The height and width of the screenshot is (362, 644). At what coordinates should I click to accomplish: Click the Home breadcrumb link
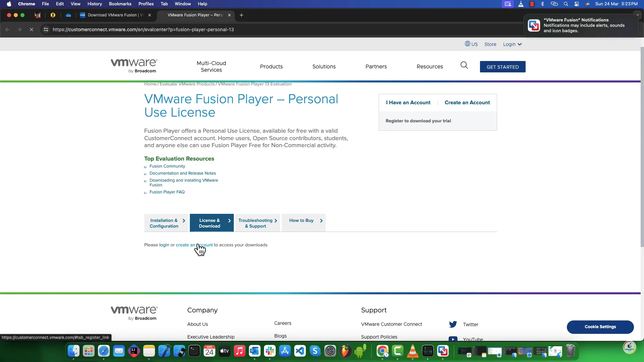(x=150, y=84)
